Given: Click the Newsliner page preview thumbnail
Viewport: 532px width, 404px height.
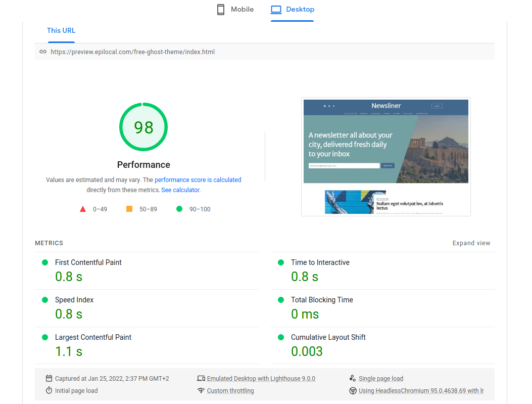Looking at the screenshot, I should (x=385, y=157).
